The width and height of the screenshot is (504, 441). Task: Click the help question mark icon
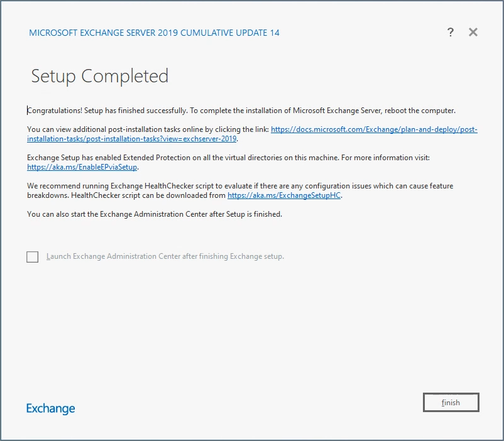coord(451,32)
